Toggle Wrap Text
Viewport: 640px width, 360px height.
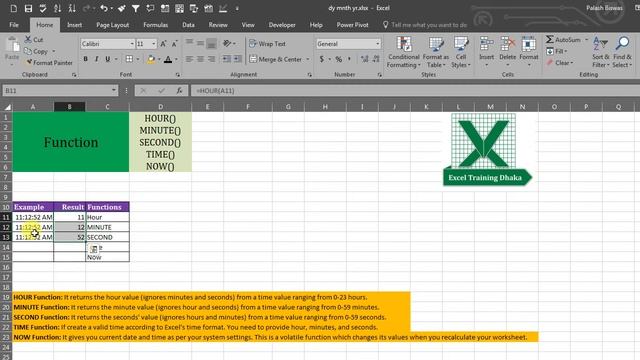(x=267, y=44)
